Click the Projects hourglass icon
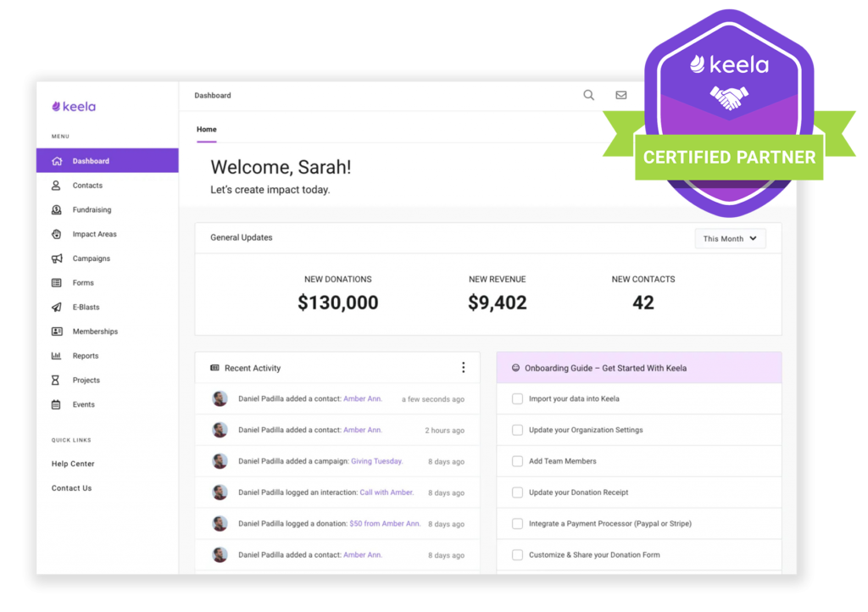 point(55,380)
